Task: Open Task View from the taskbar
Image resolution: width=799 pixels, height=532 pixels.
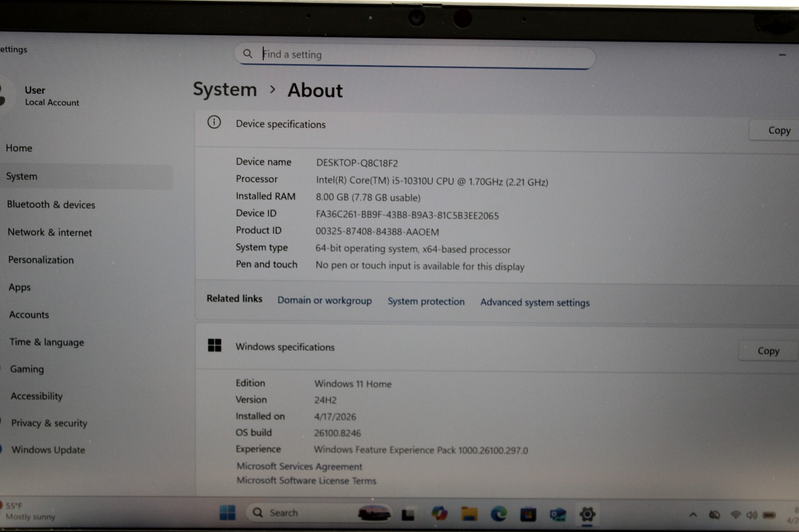Action: [408, 514]
